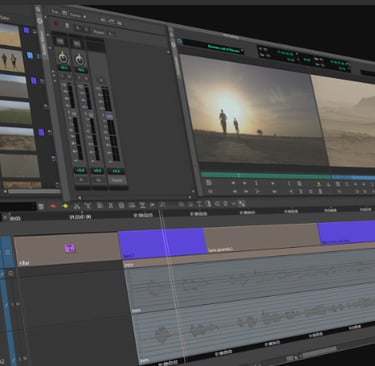The height and width of the screenshot is (366, 375).
Task: Click the scissor-shaped icon right of the yellow arrow
Action: pos(77,206)
